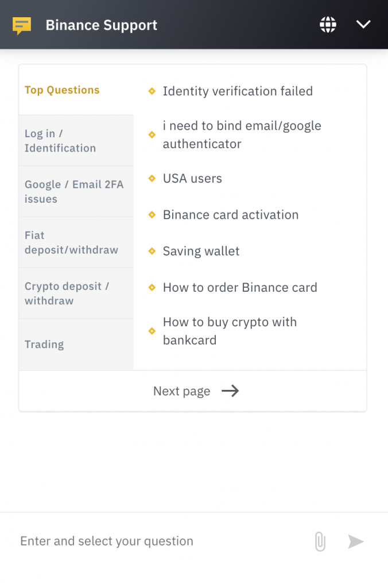Select 'How to order Binance card'

pyautogui.click(x=240, y=288)
